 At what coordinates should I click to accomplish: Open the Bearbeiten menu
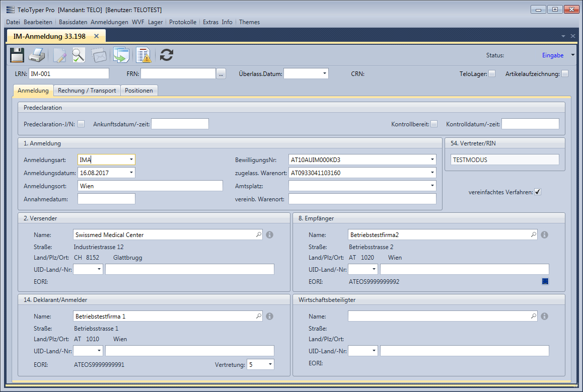click(38, 22)
